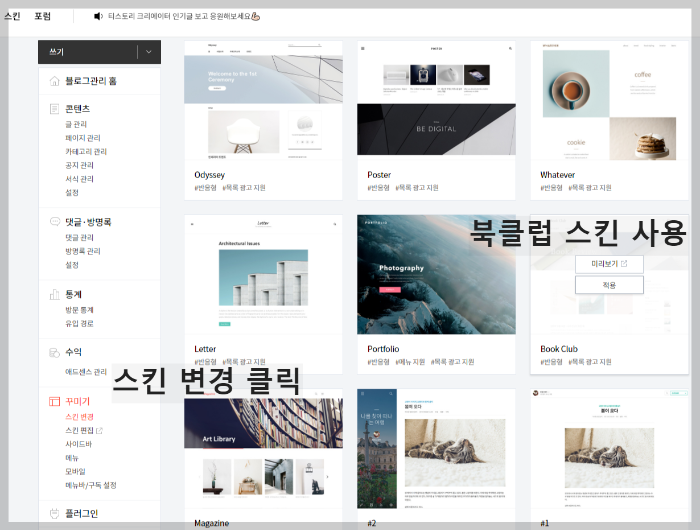Image resolution: width=700 pixels, height=530 pixels.
Task: Open 방문 통계 in sidebar
Action: [x=79, y=310]
